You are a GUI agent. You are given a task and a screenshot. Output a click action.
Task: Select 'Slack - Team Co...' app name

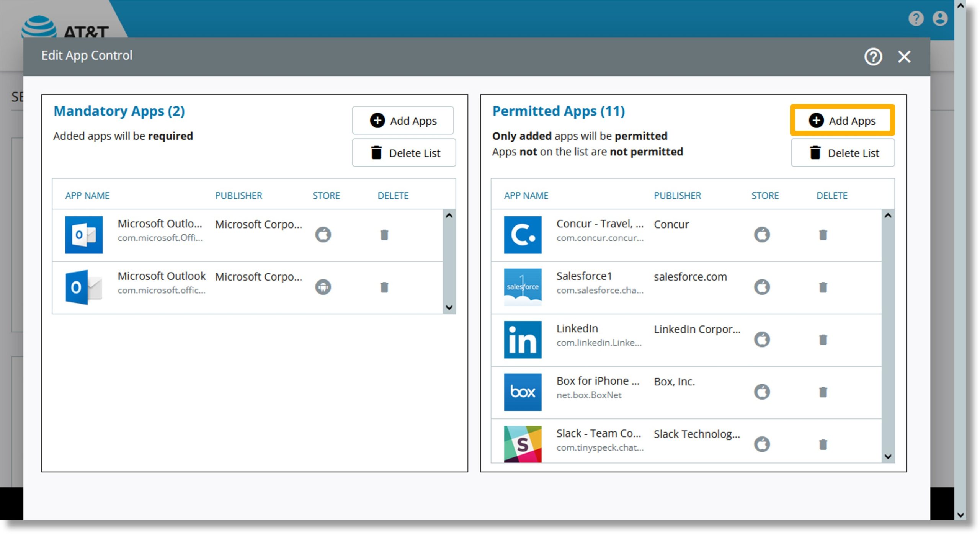tap(598, 433)
